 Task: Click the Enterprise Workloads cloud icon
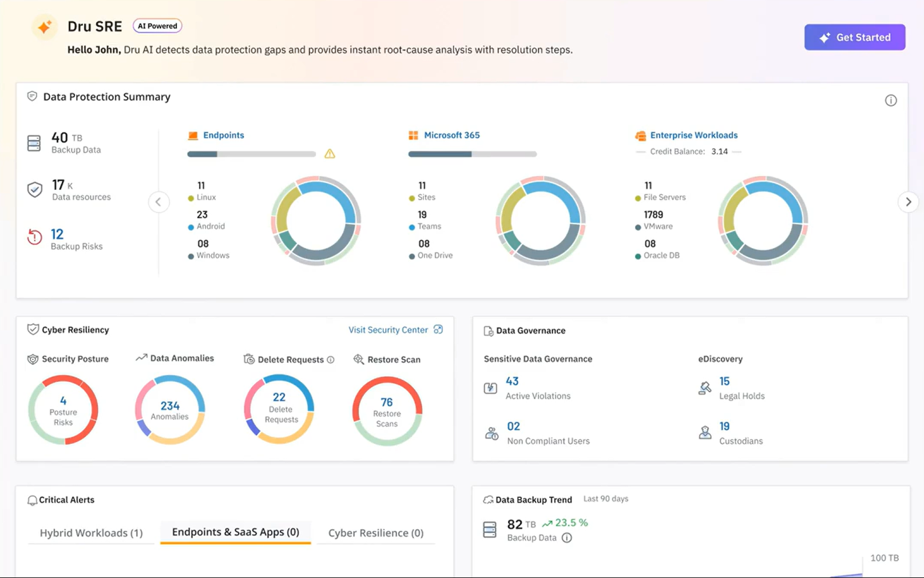point(640,135)
